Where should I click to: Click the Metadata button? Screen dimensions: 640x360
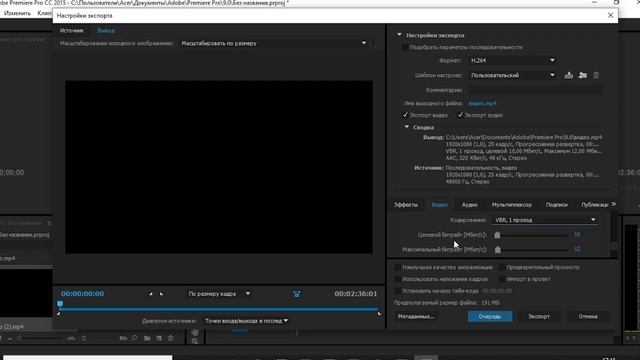tap(416, 316)
